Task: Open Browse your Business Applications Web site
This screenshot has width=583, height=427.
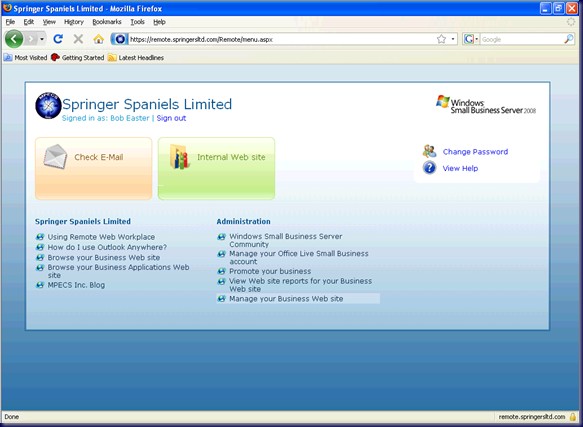Action: click(118, 271)
